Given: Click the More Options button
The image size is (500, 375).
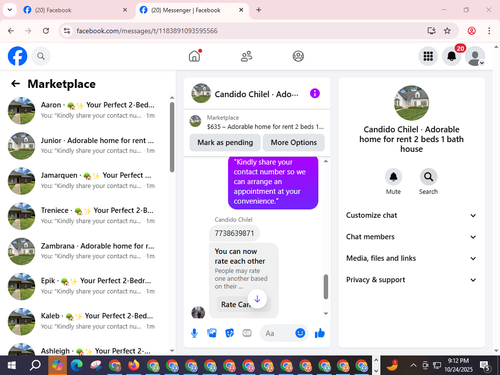Looking at the screenshot, I should [x=294, y=142].
